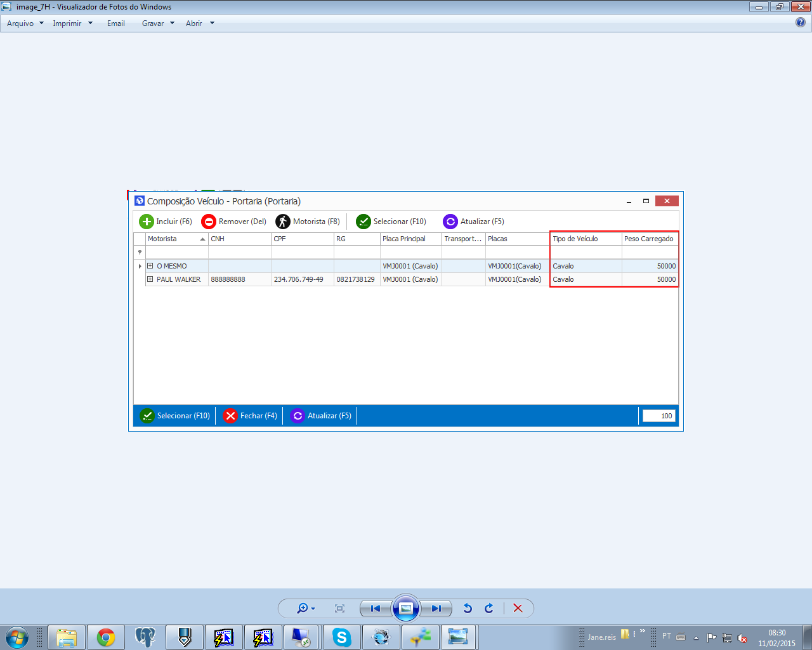Open the Imprimir menu

tap(72, 23)
